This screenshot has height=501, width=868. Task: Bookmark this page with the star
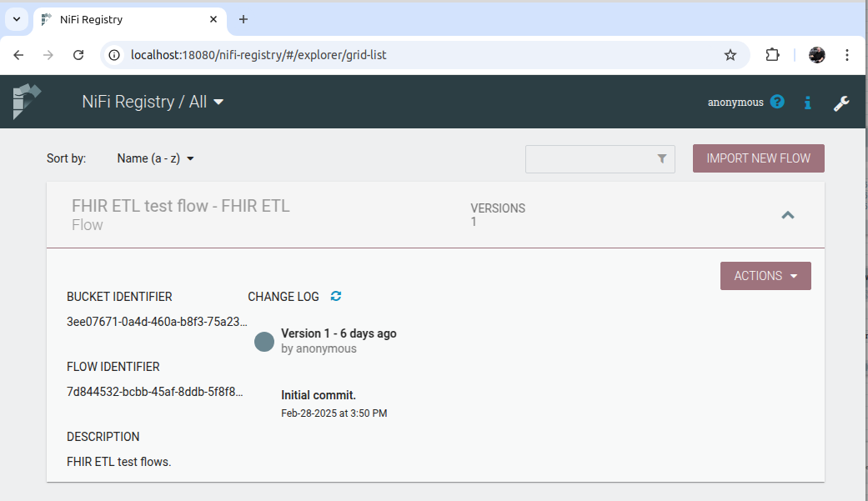[730, 55]
